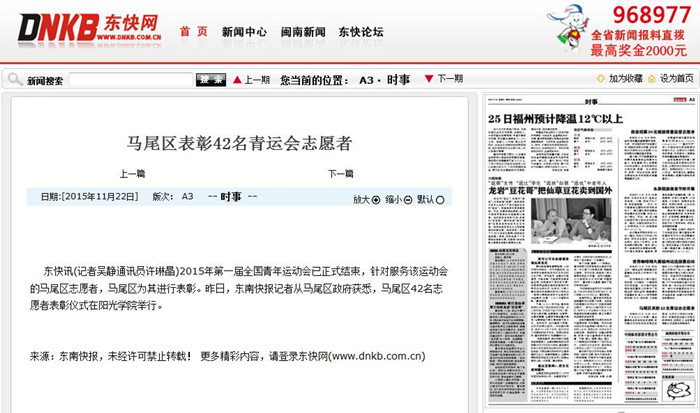Click the red down-triangle next issue icon
The image size is (700, 413).
click(429, 79)
